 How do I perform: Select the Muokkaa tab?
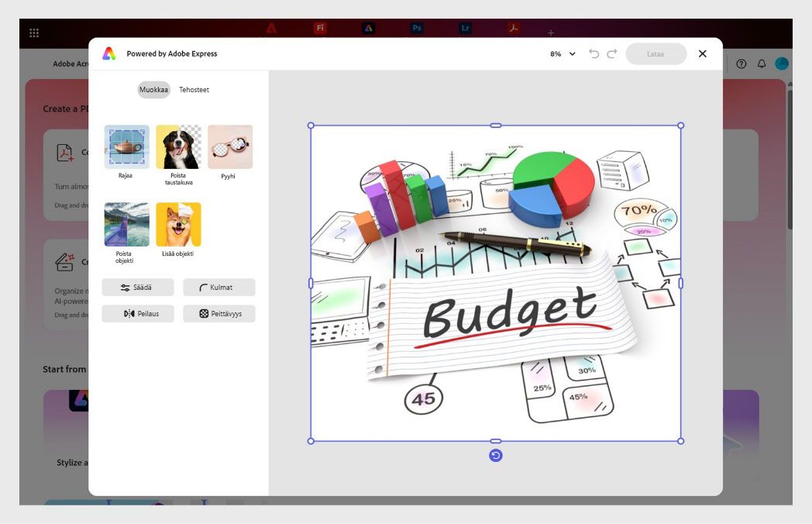tap(153, 90)
